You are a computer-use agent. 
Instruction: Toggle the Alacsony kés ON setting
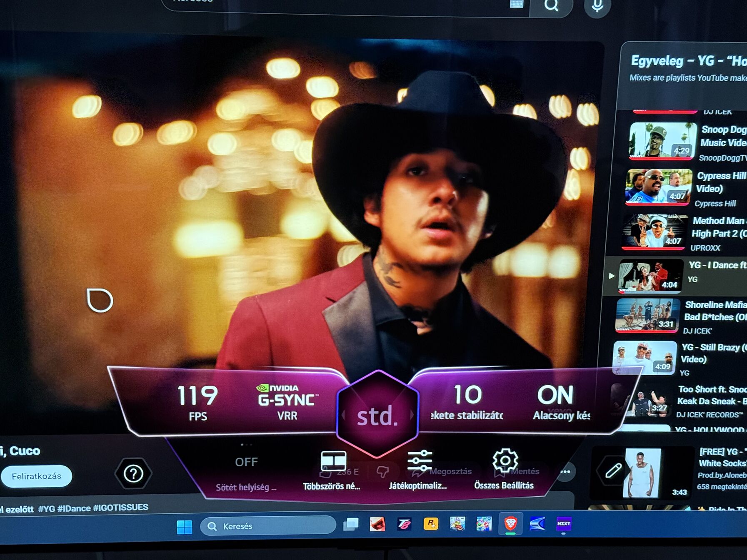coord(560,402)
